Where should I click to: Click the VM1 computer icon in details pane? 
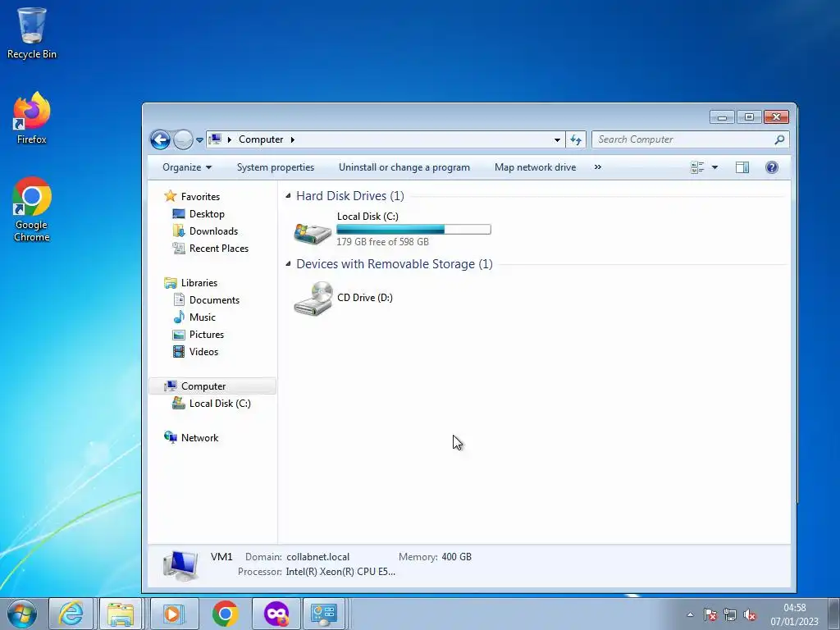(181, 565)
